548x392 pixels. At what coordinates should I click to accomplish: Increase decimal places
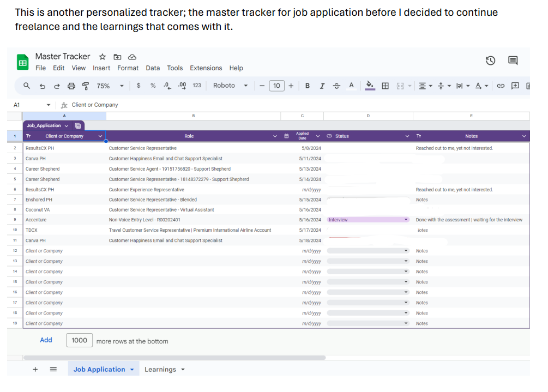click(182, 86)
